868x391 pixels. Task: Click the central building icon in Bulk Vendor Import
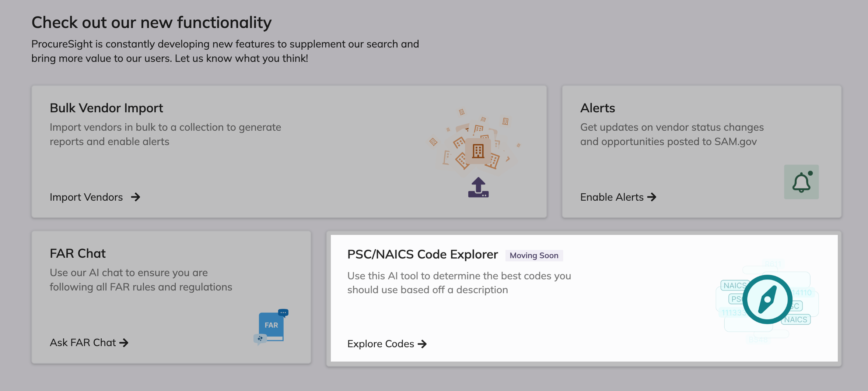pos(478,151)
